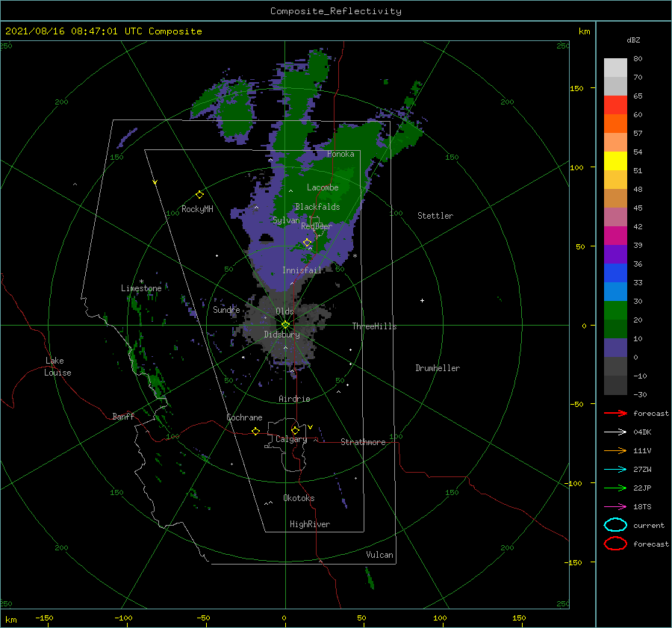The height and width of the screenshot is (628, 672).
Task: Click the Didsbury city label
Action: click(281, 335)
